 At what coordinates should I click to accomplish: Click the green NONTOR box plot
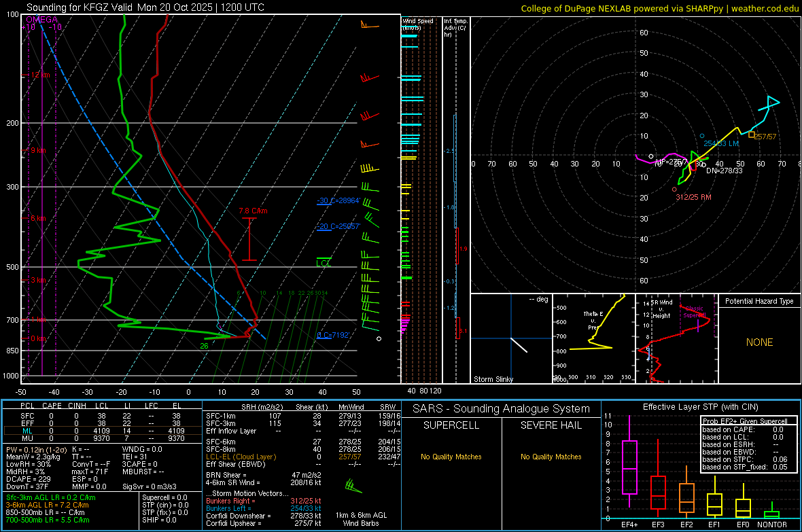(772, 511)
